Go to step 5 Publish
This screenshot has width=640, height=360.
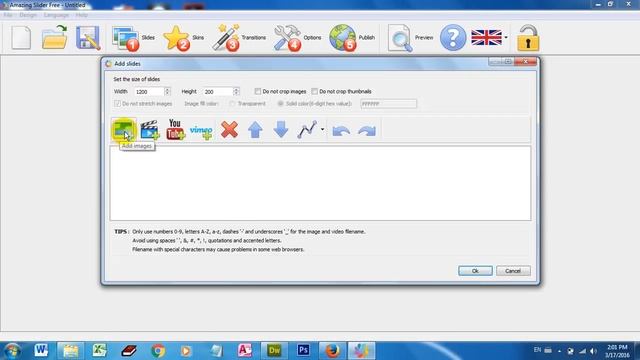tap(352, 38)
